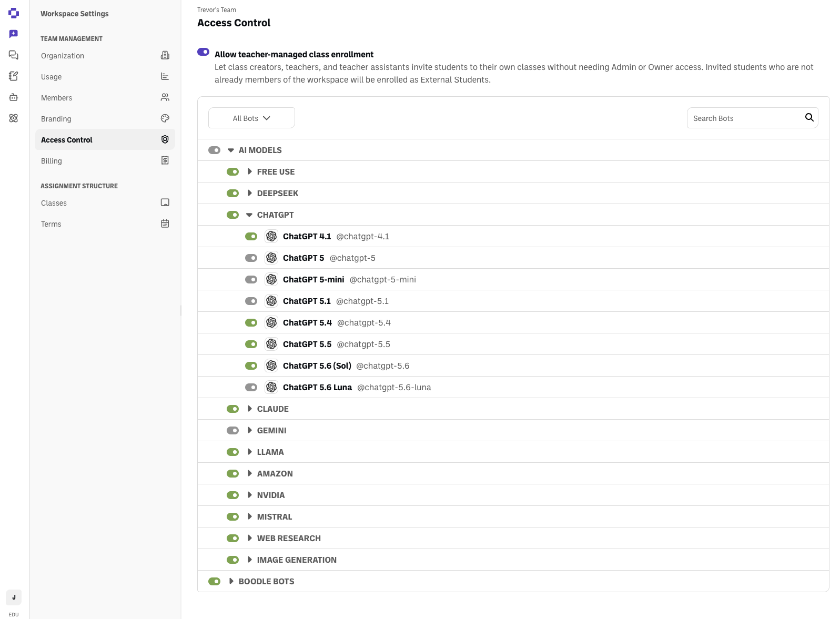Click the Terms calendar icon
Viewport: 840px width, 619px height.
pos(165,224)
